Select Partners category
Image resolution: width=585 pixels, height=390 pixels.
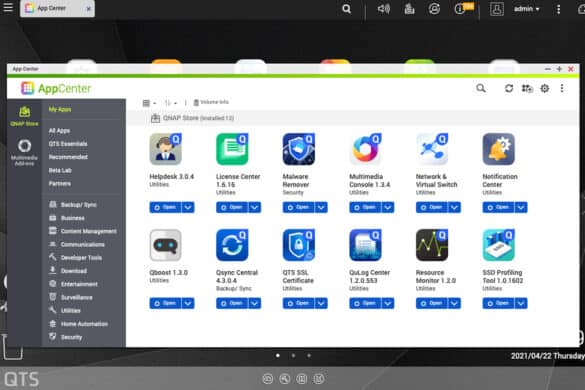point(60,184)
